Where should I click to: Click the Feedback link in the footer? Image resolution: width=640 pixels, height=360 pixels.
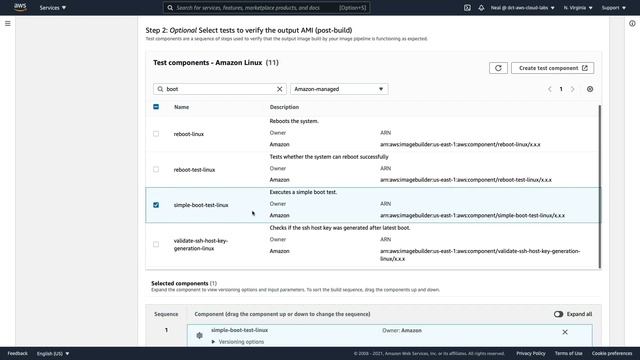[18, 353]
